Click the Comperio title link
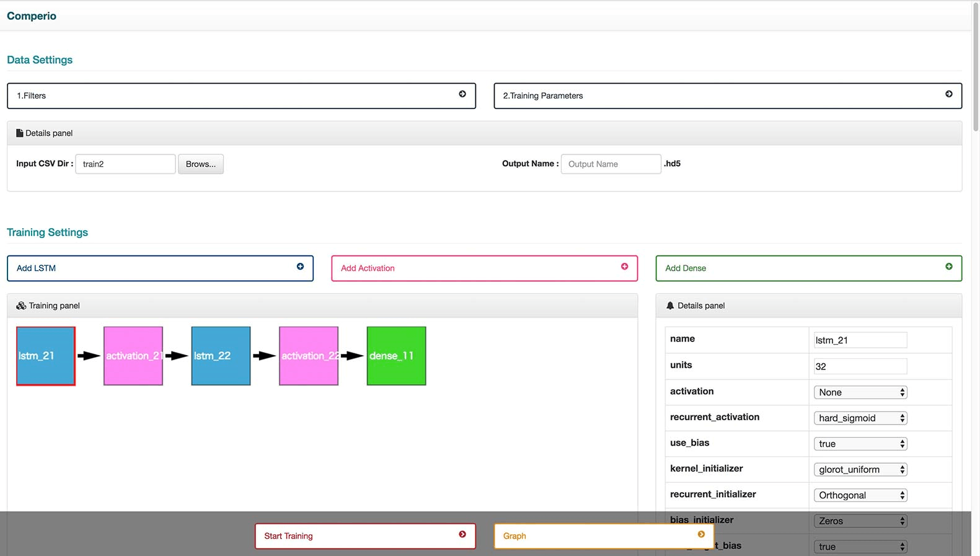980x556 pixels. point(32,16)
